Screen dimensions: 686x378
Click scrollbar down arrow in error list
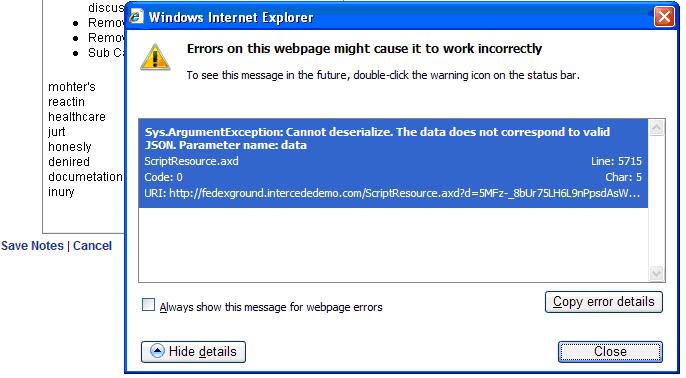coord(656,273)
